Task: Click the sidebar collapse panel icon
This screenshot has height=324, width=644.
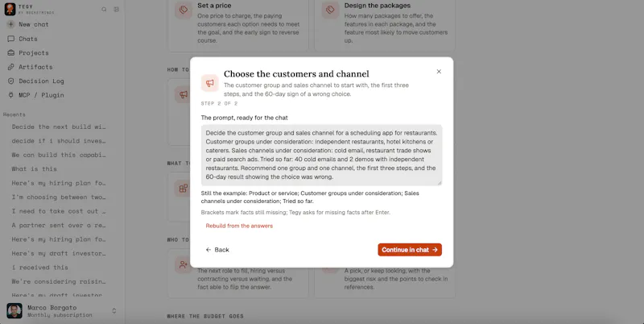Action: 117,9
